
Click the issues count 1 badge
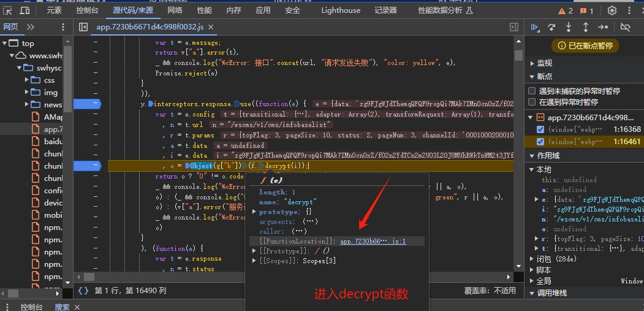[586, 10]
